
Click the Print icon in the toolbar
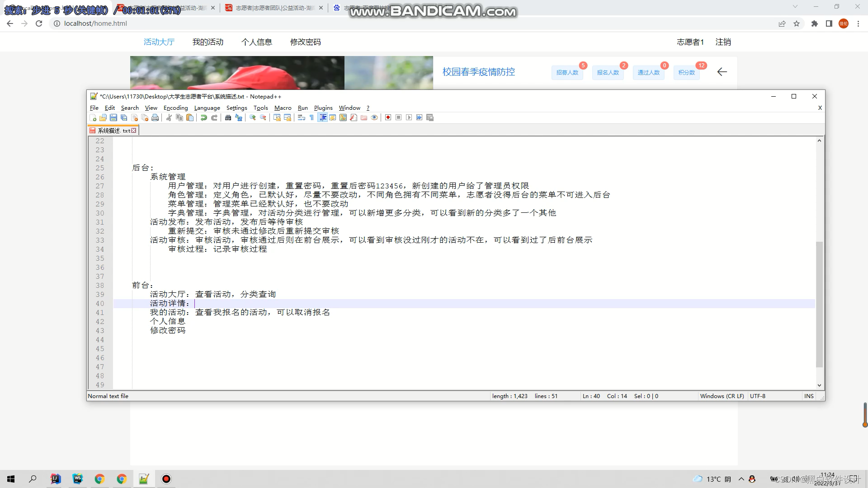[155, 117]
